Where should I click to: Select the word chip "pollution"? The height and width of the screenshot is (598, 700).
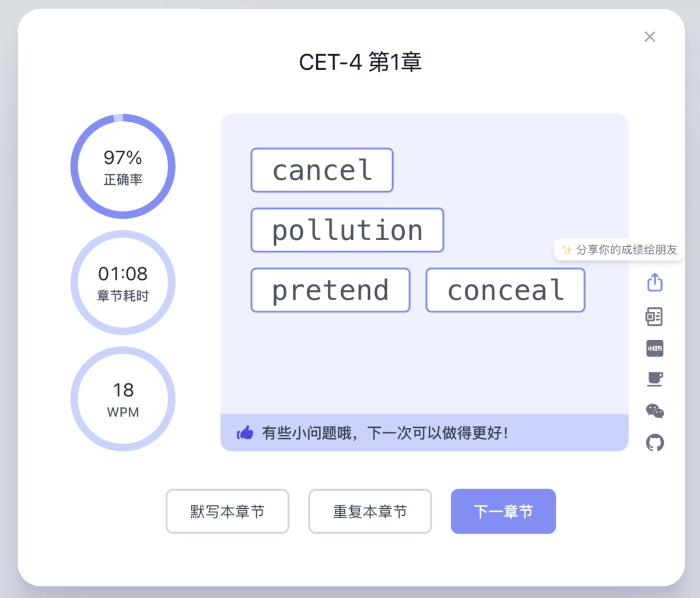(347, 230)
